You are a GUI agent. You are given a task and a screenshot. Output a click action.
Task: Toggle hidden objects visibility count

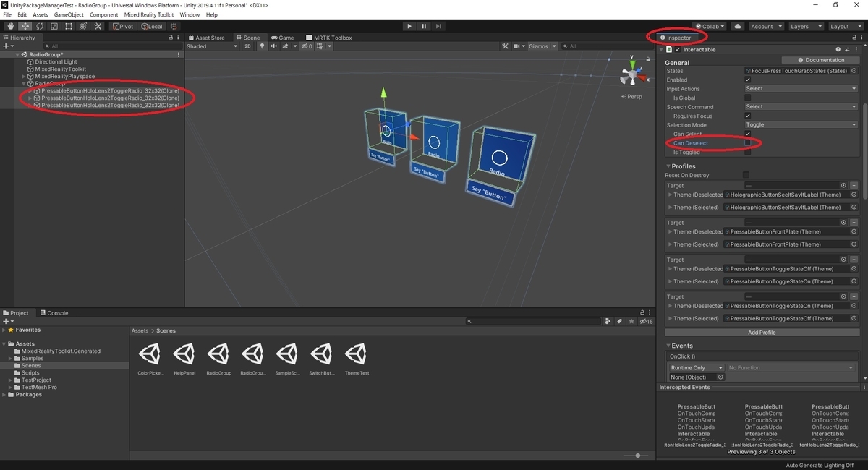coord(307,46)
